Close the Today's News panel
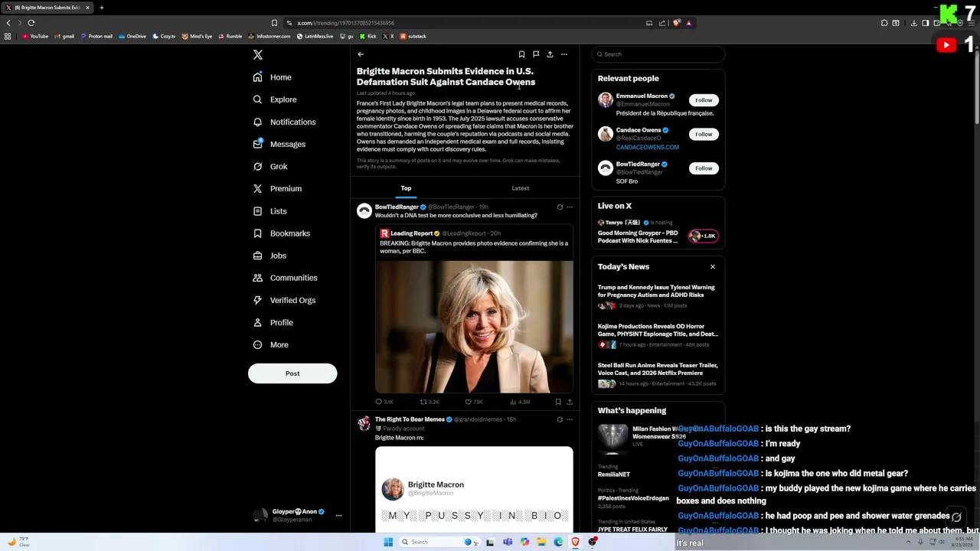 pos(713,267)
